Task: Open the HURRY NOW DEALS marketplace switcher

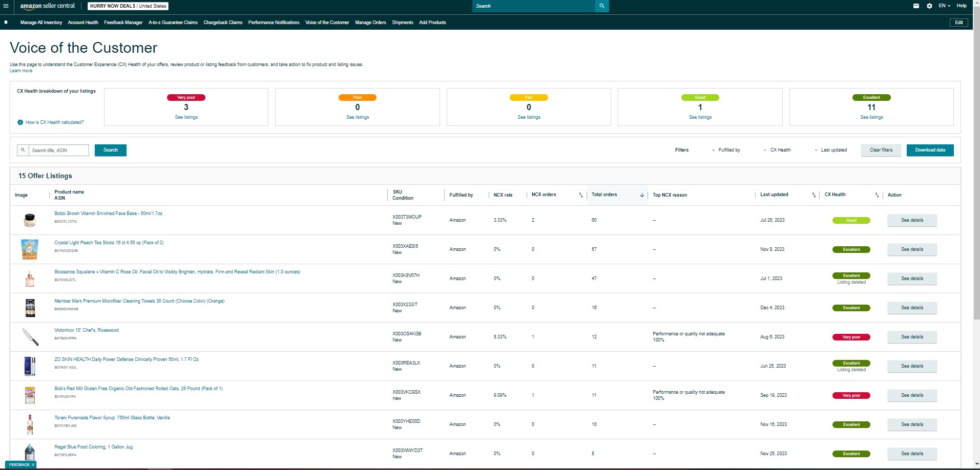Action: (128, 6)
